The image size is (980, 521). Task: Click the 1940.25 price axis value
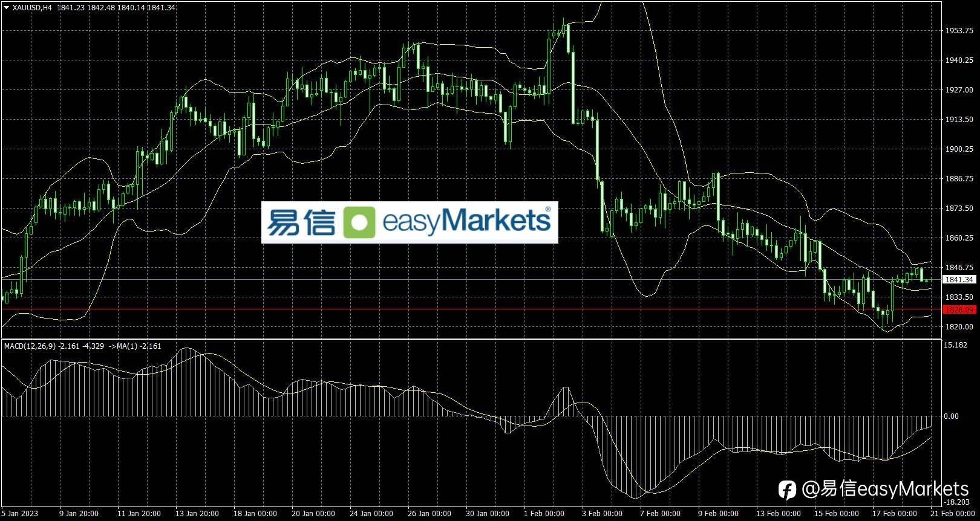click(x=959, y=60)
